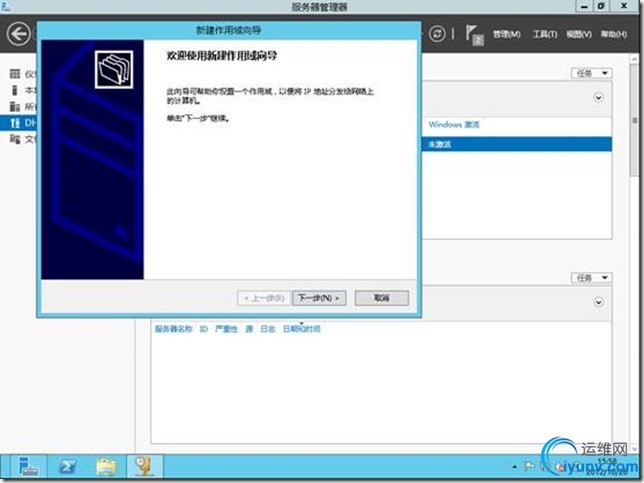Click the scrollbar up arrow
This screenshot has height=483, width=644.
point(635,59)
